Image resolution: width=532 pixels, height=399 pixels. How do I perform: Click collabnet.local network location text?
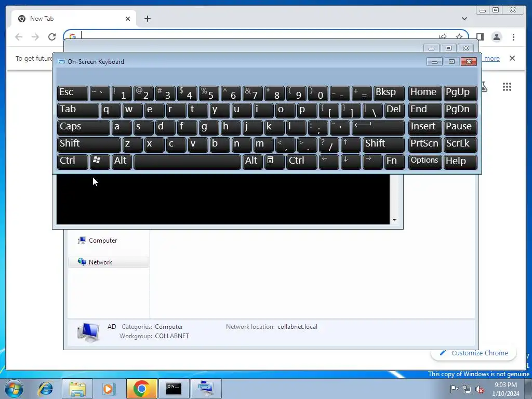tap(297, 327)
